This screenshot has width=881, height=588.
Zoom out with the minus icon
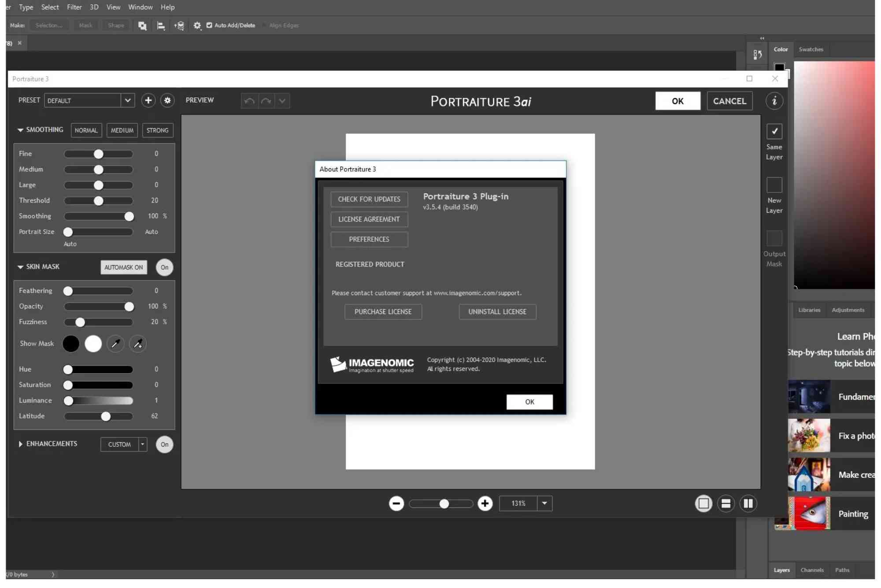click(x=396, y=503)
